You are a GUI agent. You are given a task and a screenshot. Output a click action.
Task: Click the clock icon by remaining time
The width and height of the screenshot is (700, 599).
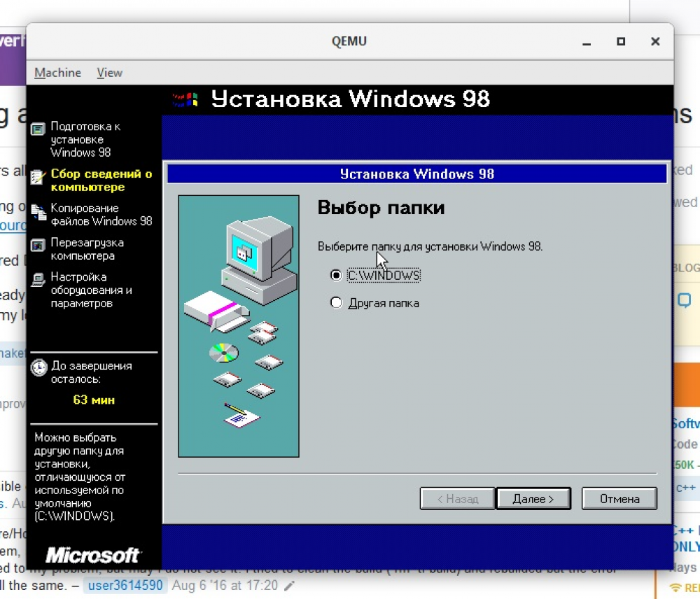pyautogui.click(x=38, y=368)
